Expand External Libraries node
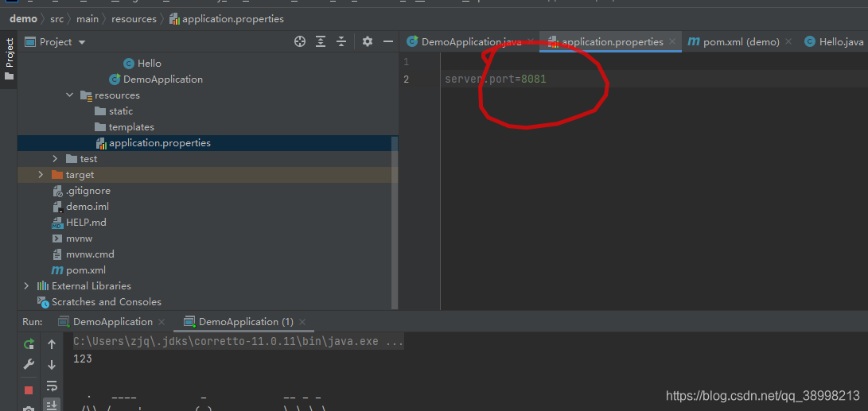The width and height of the screenshot is (868, 411). [x=26, y=286]
